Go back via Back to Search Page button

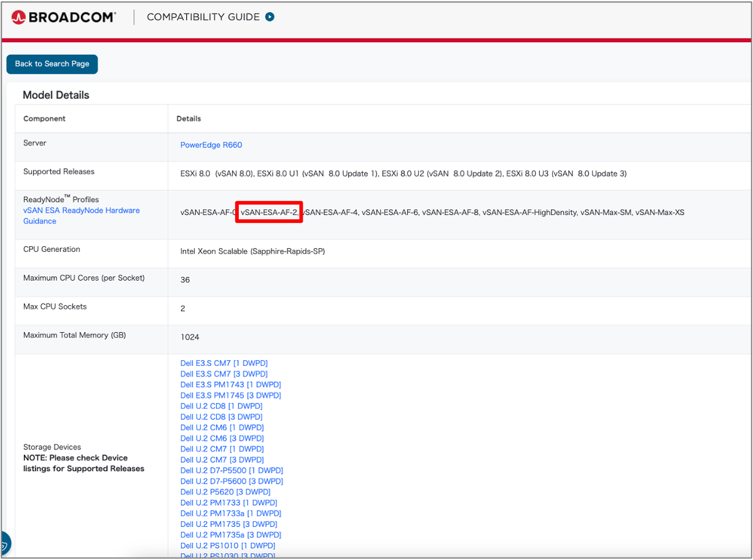click(52, 64)
